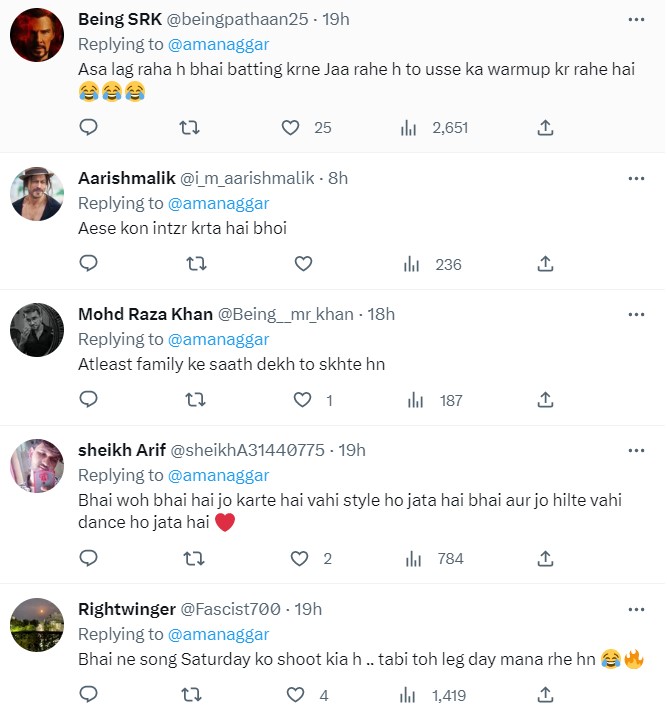667x712 pixels.
Task: Like Aarishmalik's tweet
Action: [303, 264]
